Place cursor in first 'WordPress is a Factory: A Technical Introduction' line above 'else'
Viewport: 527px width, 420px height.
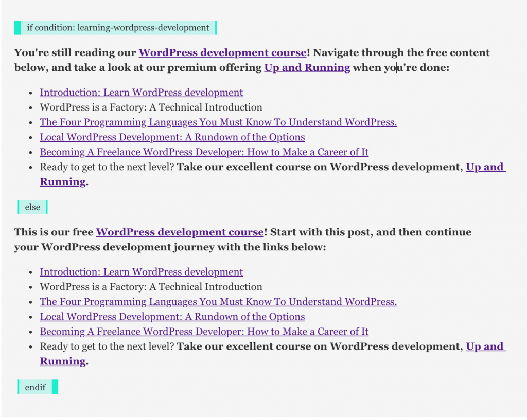(151, 107)
